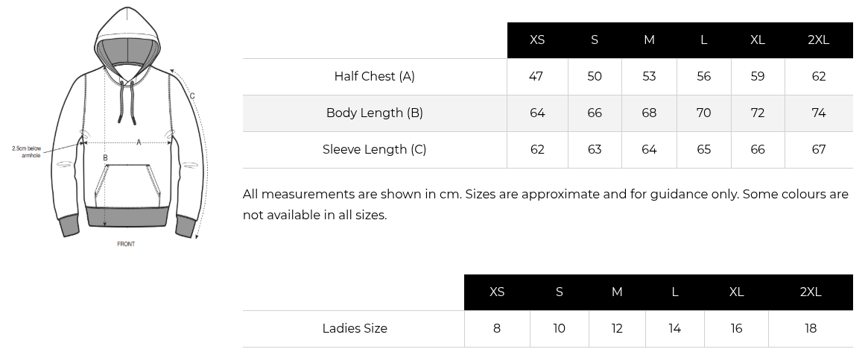Select the Sleeve Length (C) row label
Screen dimensions: 868x355
(374, 149)
